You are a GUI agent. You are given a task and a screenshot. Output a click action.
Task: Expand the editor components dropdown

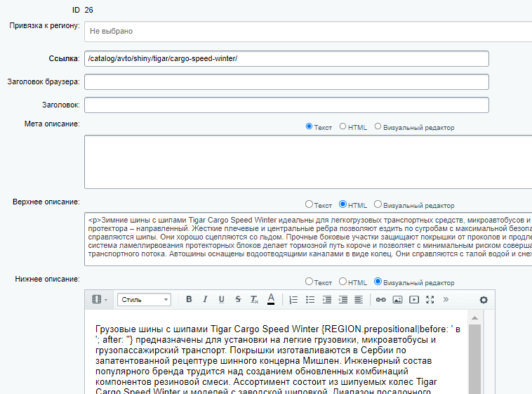click(x=100, y=299)
